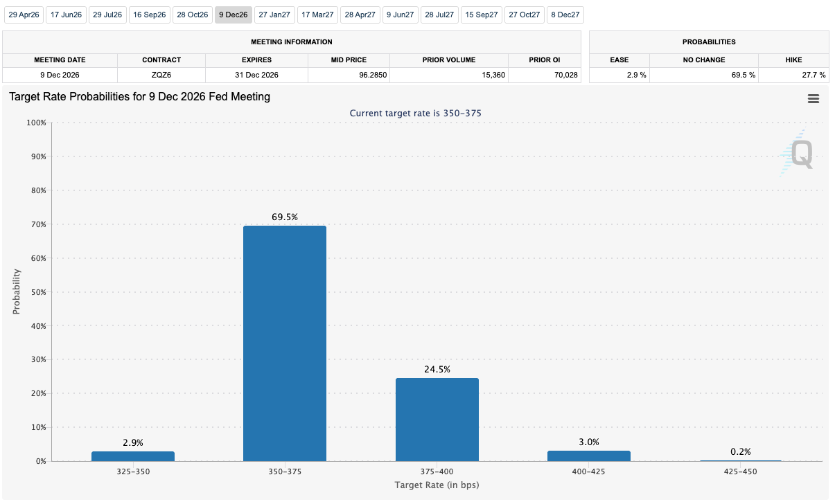The width and height of the screenshot is (835, 504).
Task: Select the 16 Sep26 meeting date
Action: tap(150, 15)
